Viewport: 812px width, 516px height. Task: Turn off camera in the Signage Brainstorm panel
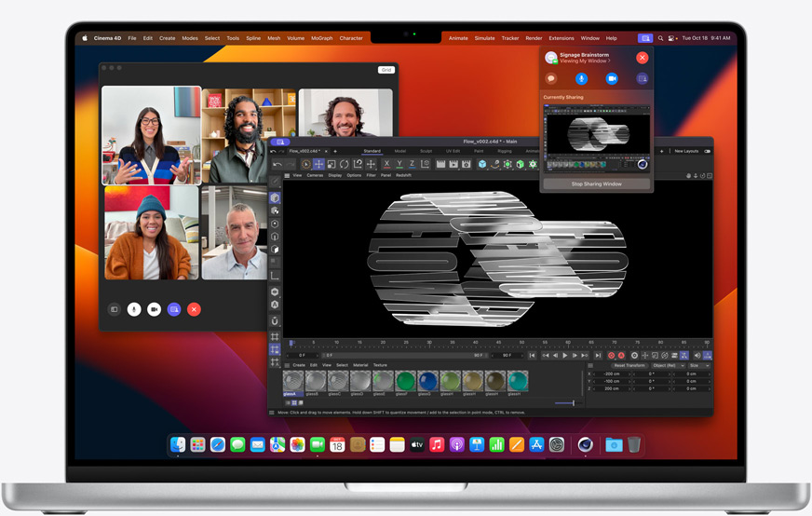tap(612, 79)
